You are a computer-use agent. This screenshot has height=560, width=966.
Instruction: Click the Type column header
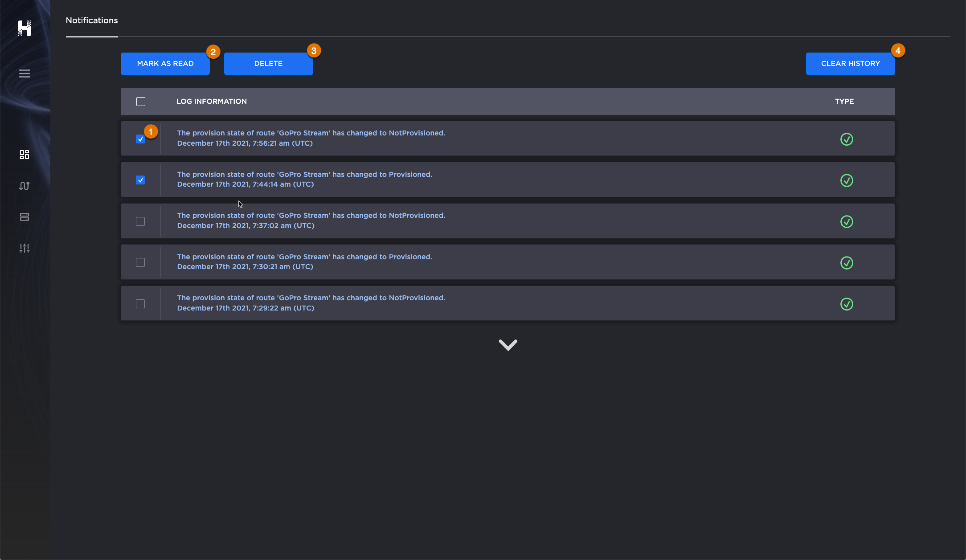point(844,102)
